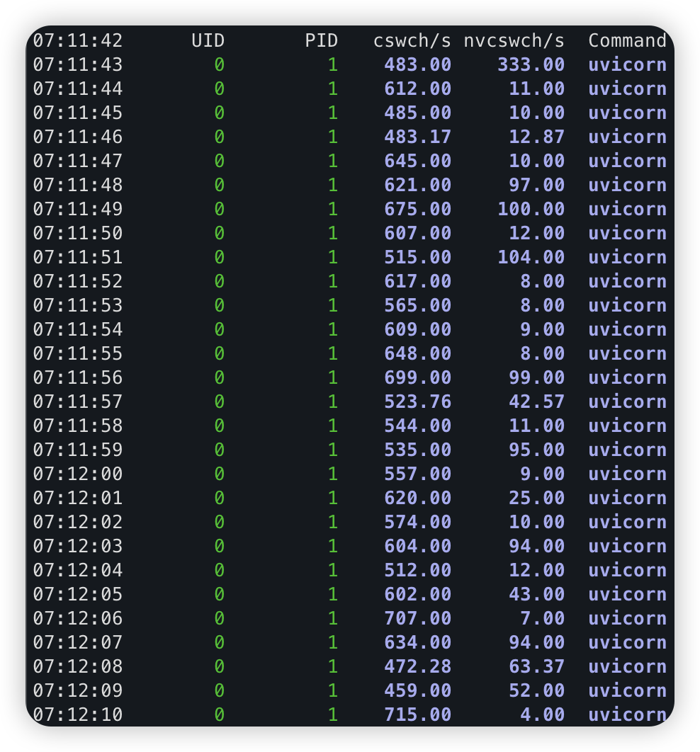Click uvicorn in the 07:12:09 row
The height and width of the screenshot is (752, 700).
[627, 691]
